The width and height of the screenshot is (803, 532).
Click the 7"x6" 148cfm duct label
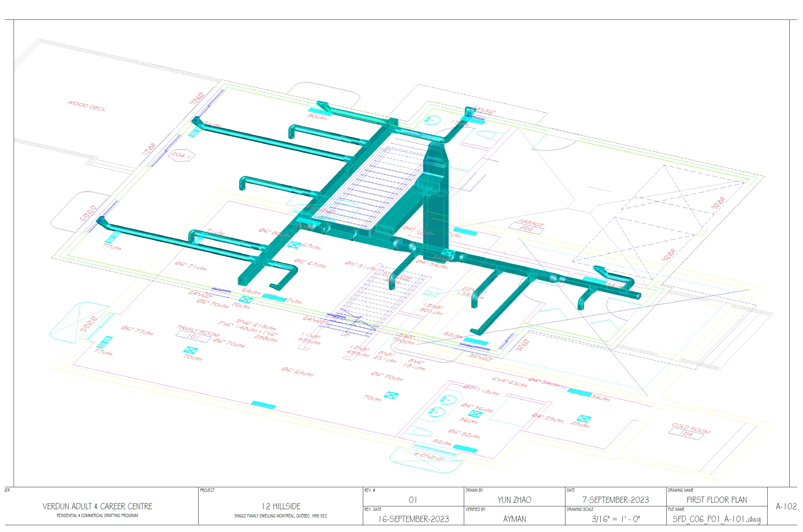coord(238,326)
